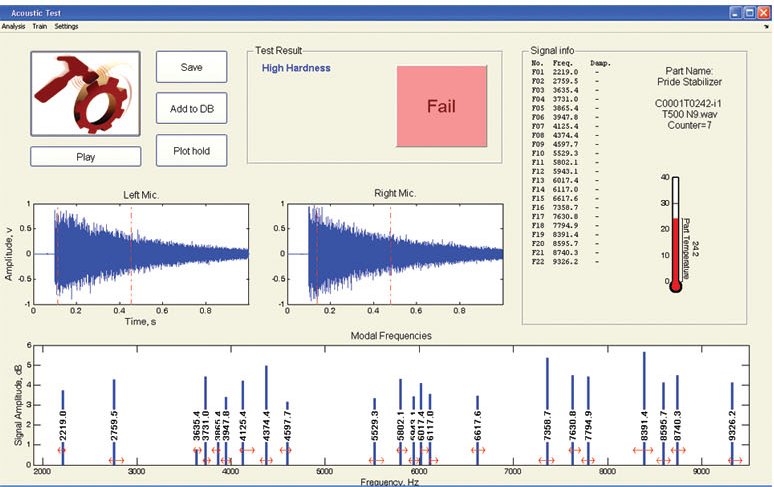This screenshot has height=487, width=774.
Task: Click the 2759.5 peak in Modal Frequencies
Action: point(114,422)
